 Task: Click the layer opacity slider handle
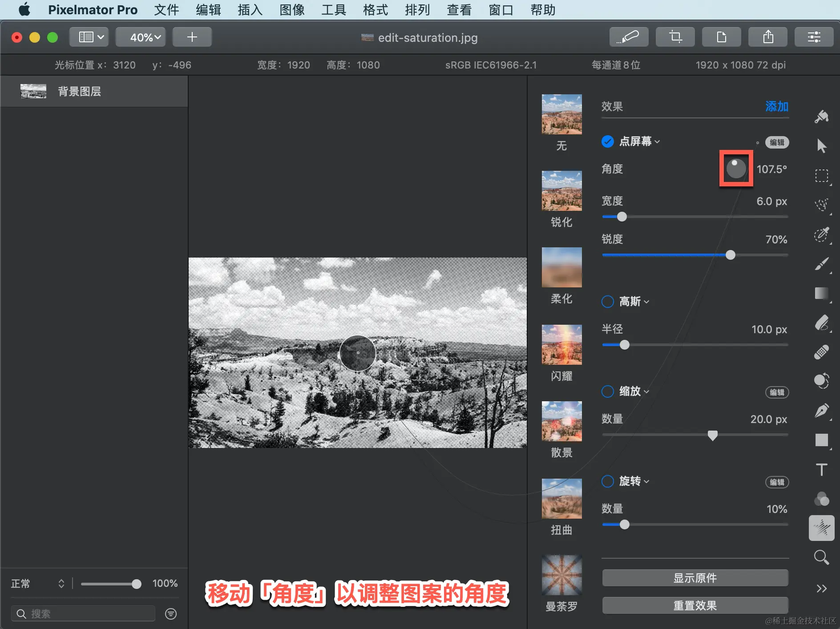136,584
